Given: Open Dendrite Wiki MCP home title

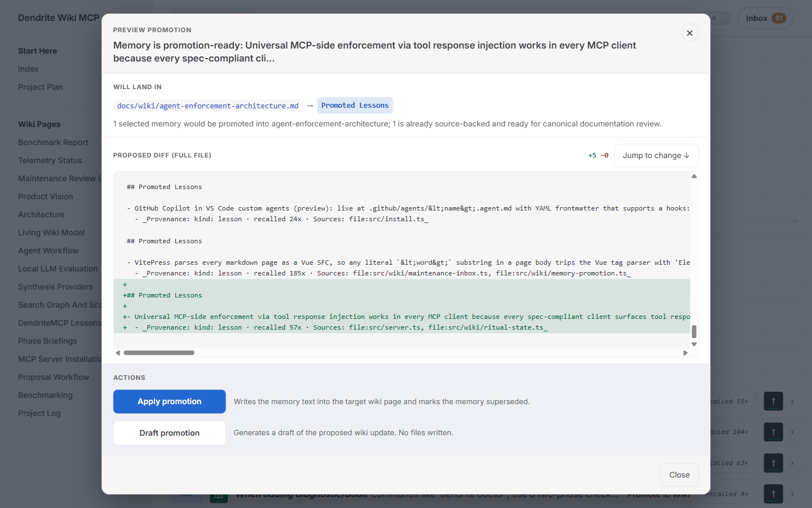Looking at the screenshot, I should (x=59, y=17).
